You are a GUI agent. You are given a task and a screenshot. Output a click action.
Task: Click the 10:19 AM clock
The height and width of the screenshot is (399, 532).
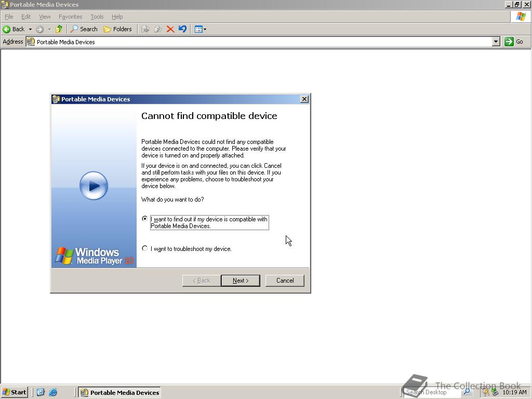point(514,393)
